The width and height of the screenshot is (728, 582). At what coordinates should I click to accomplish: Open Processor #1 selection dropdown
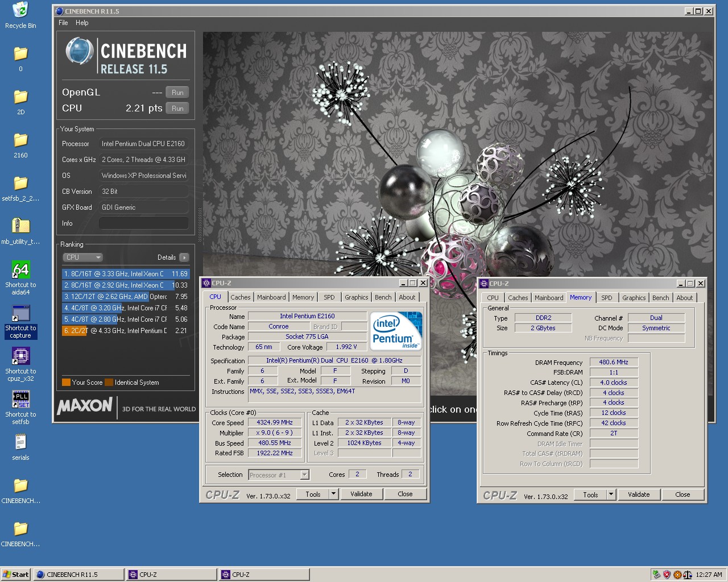pyautogui.click(x=279, y=475)
